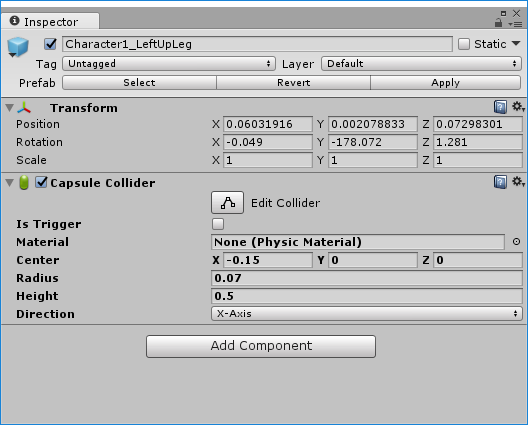Toggle the Inspector lock icon
The width and height of the screenshot is (528, 425).
[498, 23]
